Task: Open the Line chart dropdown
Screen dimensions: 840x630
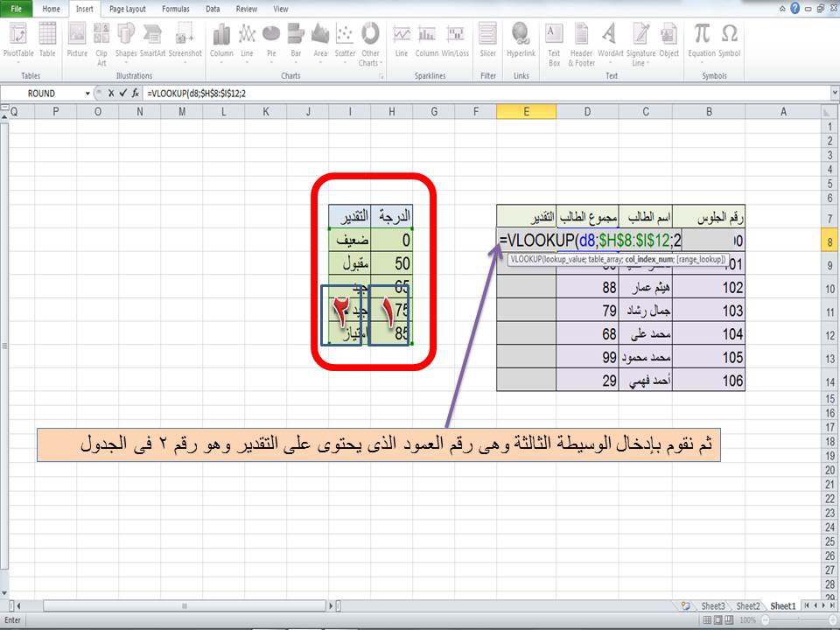Action: tap(247, 42)
